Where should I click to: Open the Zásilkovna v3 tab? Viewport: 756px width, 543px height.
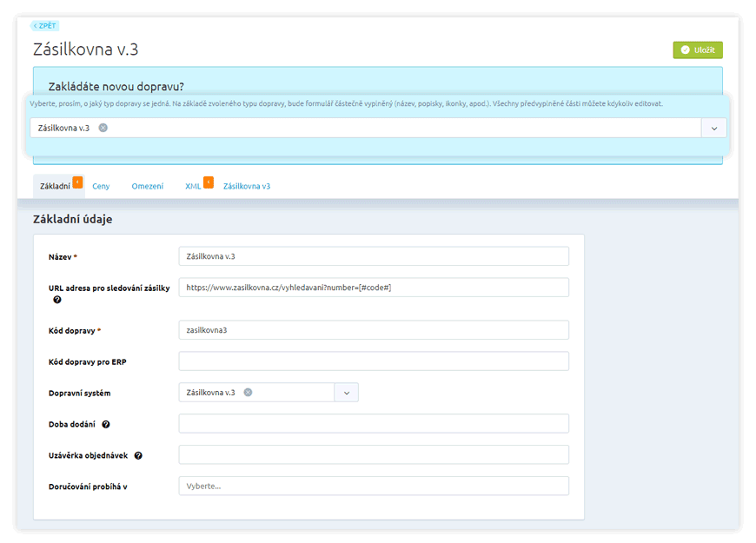(x=247, y=186)
